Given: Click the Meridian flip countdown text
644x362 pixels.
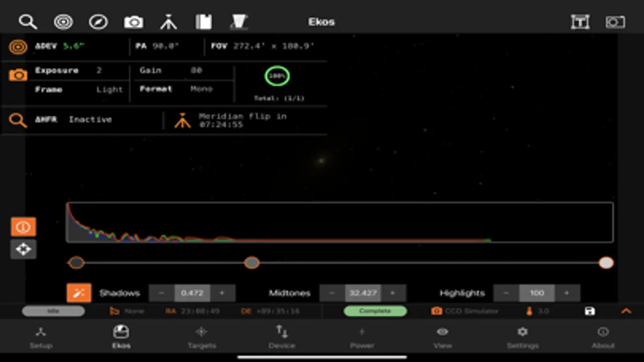Looking at the screenshot, I should (x=242, y=120).
